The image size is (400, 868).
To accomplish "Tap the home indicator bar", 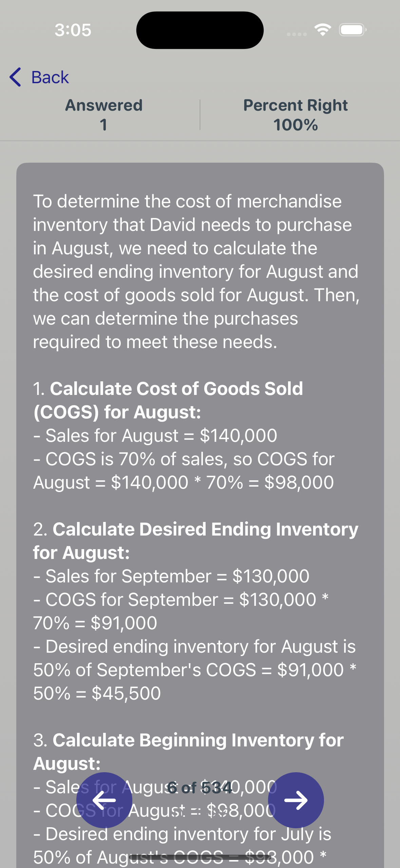I will pyautogui.click(x=200, y=858).
